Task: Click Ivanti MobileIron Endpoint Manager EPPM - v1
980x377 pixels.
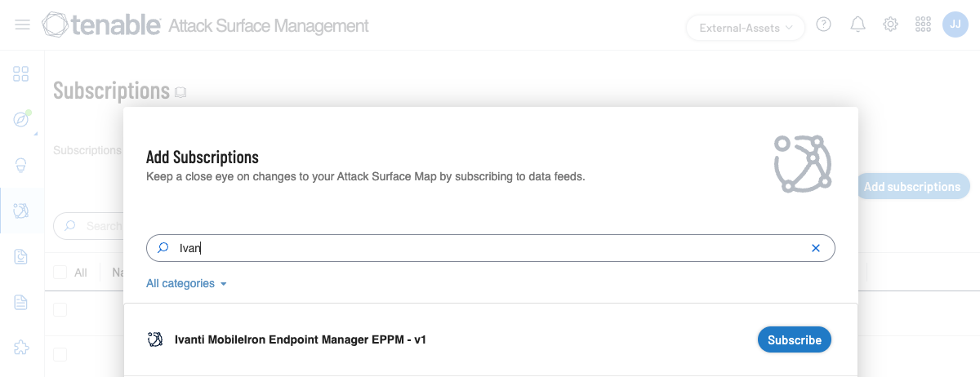Action: (x=301, y=339)
